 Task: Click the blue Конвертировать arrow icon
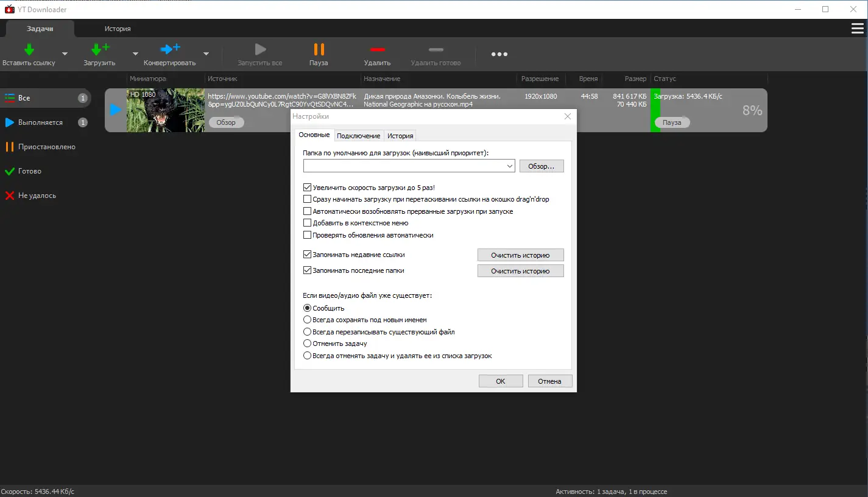(170, 49)
